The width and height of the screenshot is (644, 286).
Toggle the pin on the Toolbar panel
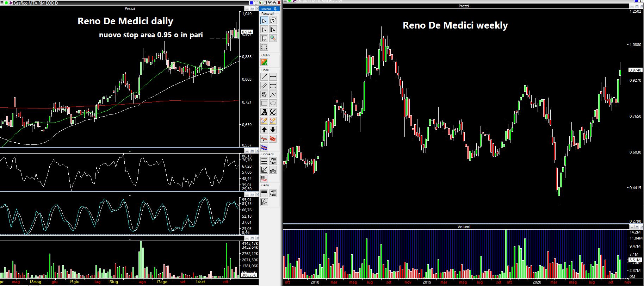coord(275,9)
